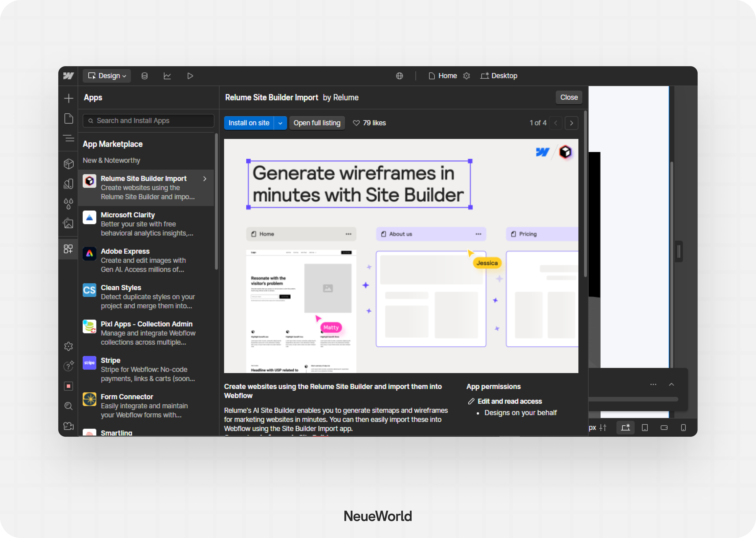Click the Preview play icon
756x538 pixels.
coord(190,76)
